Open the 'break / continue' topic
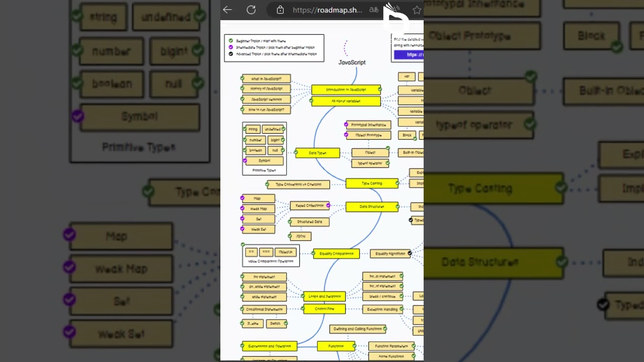644x362 pixels. tap(382, 297)
